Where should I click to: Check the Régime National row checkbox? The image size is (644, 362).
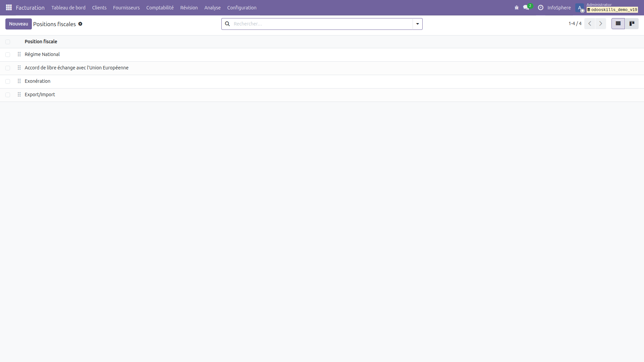(8, 54)
